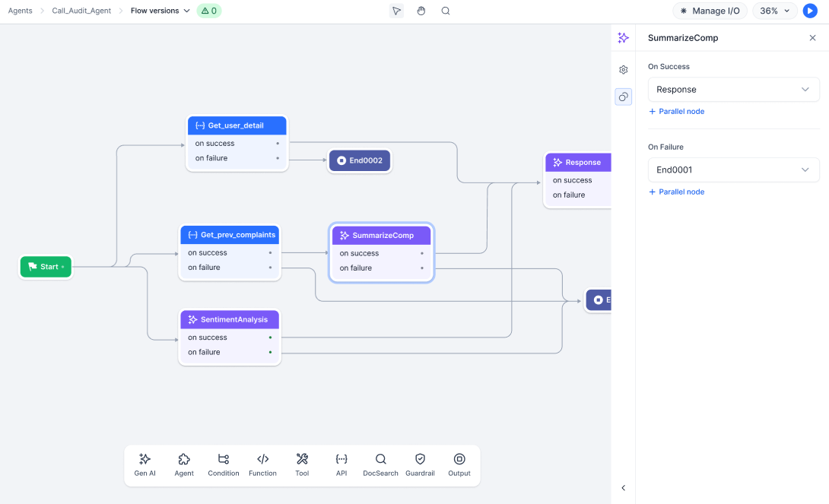Select the Gen AI node tool

[145, 464]
